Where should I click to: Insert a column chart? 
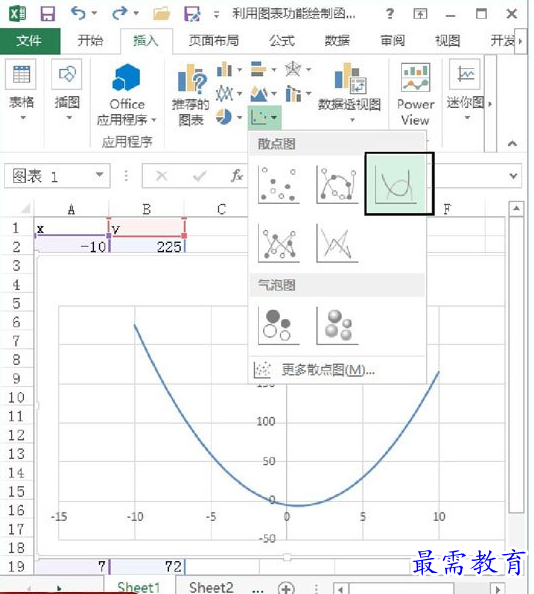[x=229, y=69]
